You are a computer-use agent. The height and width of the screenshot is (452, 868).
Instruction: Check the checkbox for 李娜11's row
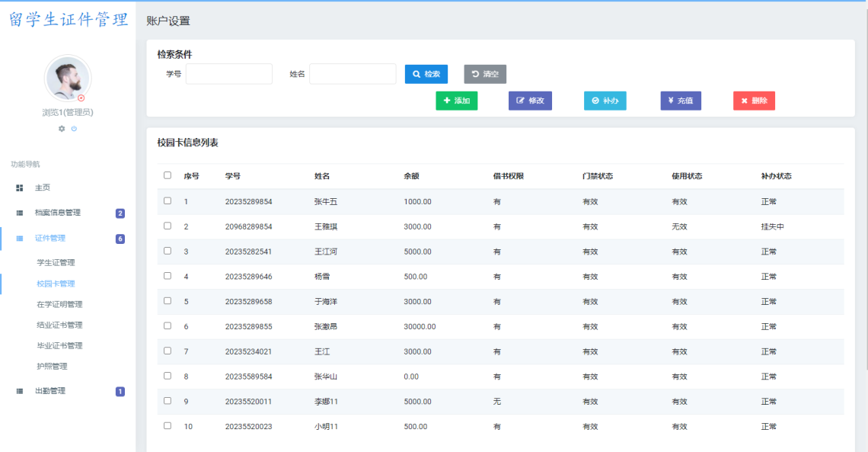point(168,402)
